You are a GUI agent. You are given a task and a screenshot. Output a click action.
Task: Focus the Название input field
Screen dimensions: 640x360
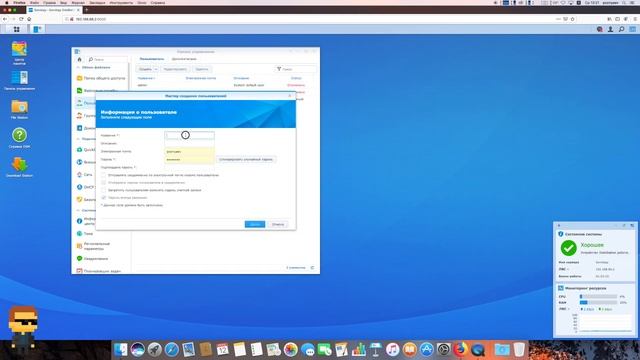tap(189, 136)
